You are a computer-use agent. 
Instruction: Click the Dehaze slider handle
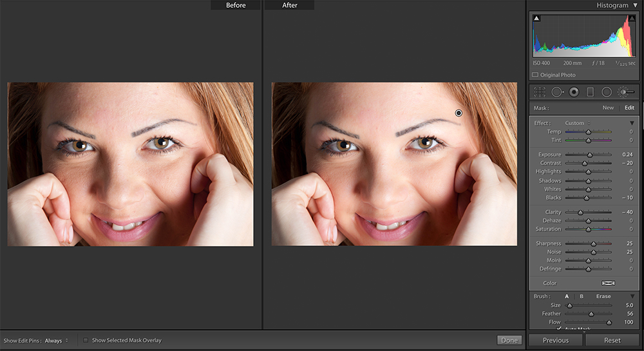click(588, 221)
